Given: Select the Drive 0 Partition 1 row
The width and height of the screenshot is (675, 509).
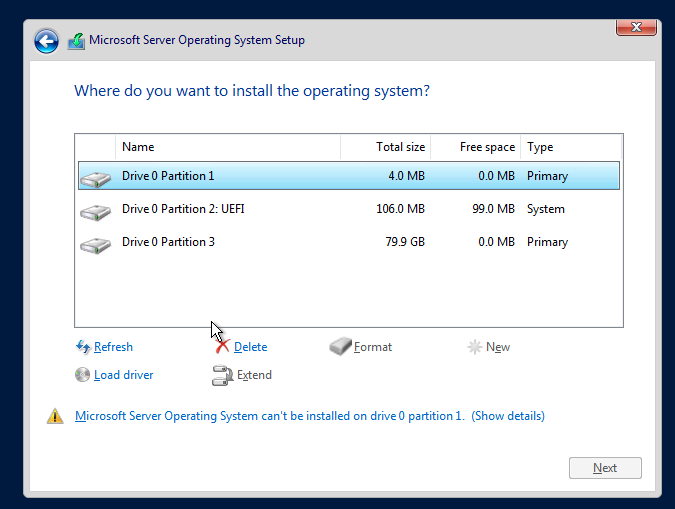Looking at the screenshot, I should [x=349, y=176].
